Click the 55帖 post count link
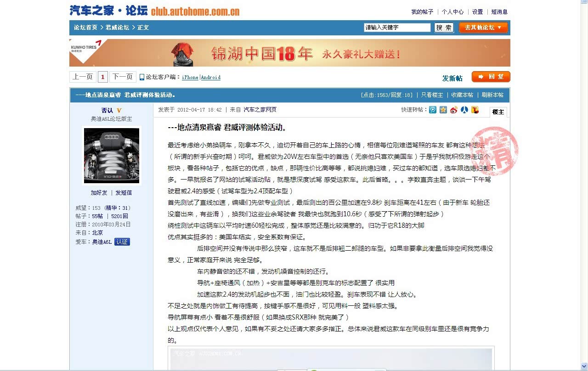Viewport: 588px width, 371px height. (97, 216)
